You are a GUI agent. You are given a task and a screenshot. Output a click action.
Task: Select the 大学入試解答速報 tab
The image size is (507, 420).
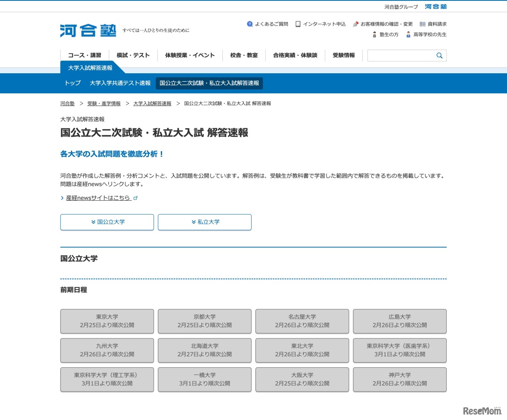[x=90, y=68]
